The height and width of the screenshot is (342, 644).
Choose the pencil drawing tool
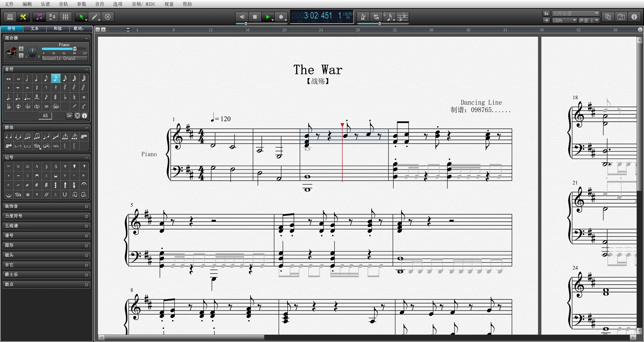95,17
